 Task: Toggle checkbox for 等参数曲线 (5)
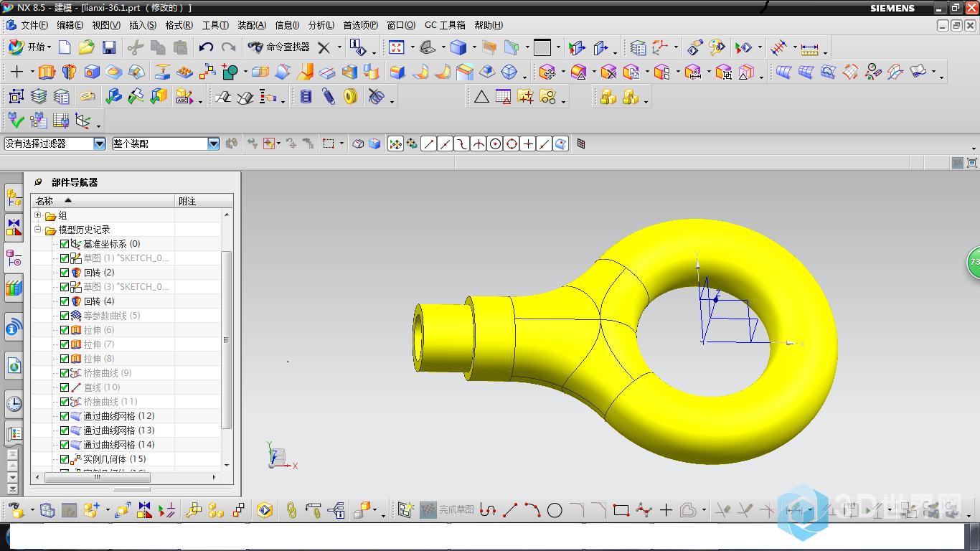click(65, 316)
